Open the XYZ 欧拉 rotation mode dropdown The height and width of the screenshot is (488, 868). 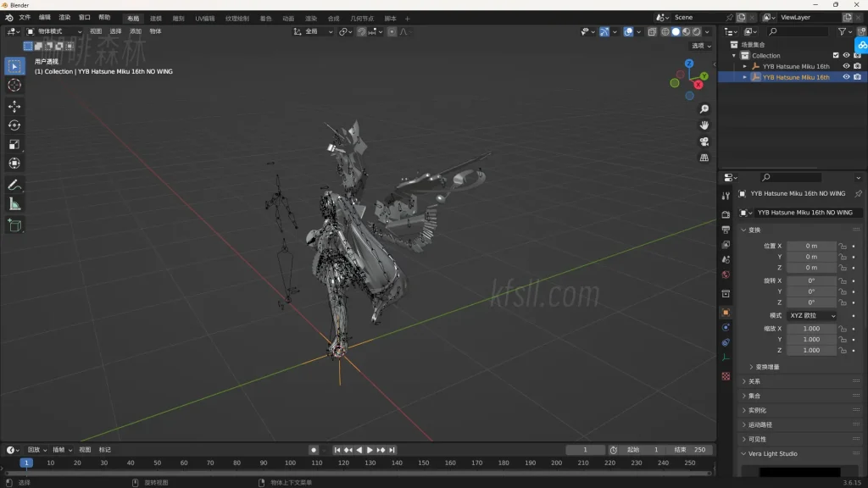(811, 315)
